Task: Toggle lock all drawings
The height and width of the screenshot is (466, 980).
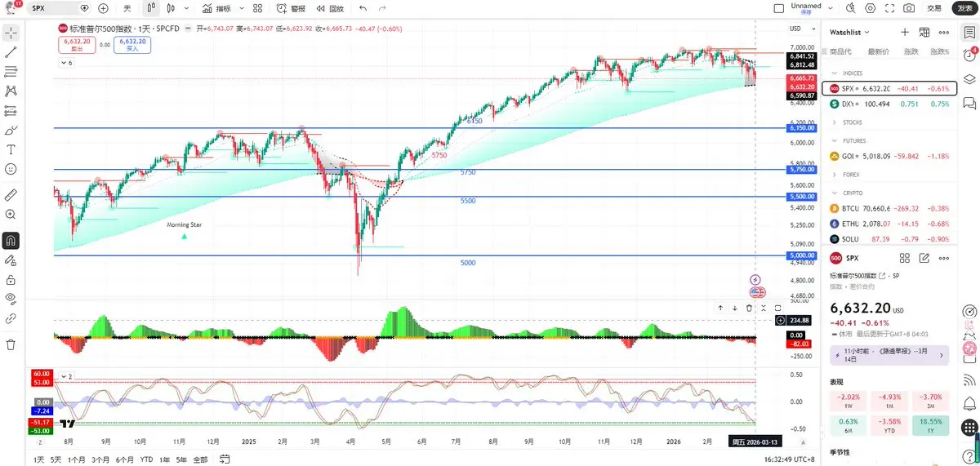Action: (11, 279)
